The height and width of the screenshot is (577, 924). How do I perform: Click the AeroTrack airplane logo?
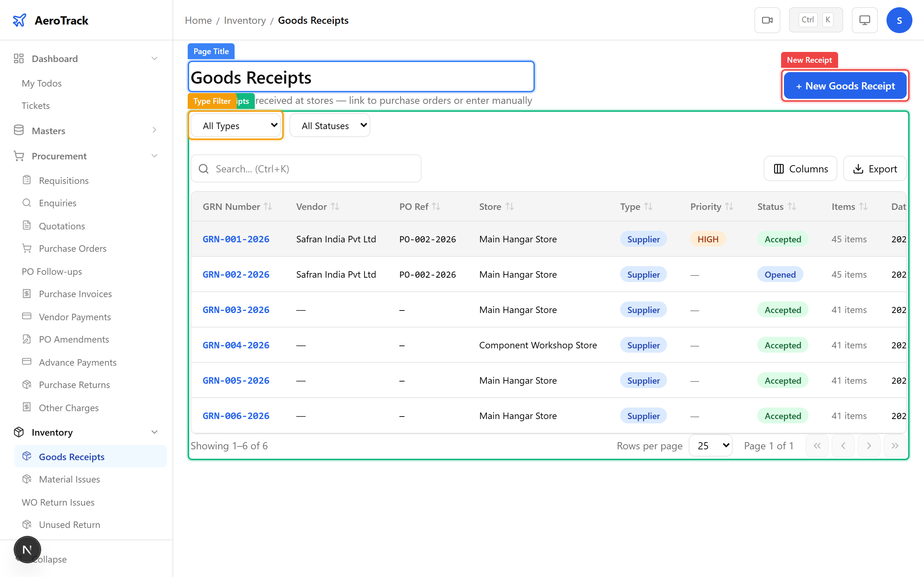19,20
